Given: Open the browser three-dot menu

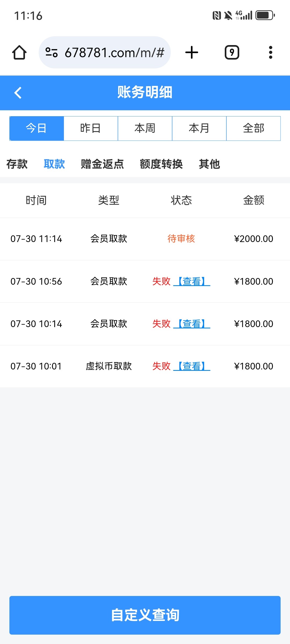Looking at the screenshot, I should [x=270, y=52].
